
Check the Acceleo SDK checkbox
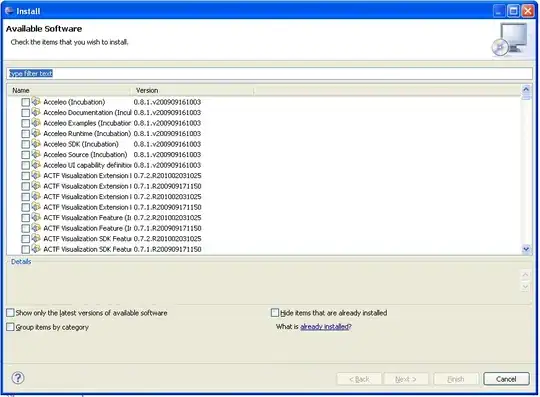tap(25, 144)
